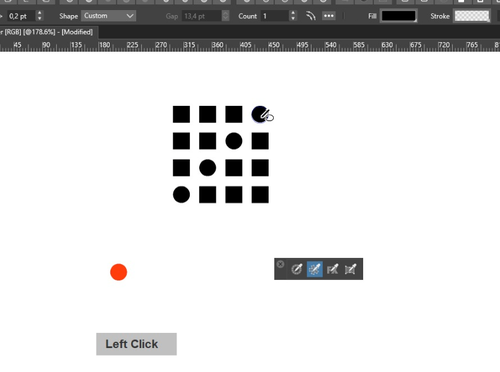
Task: Decrease the 0,2 pt width value
Action: [40, 19]
